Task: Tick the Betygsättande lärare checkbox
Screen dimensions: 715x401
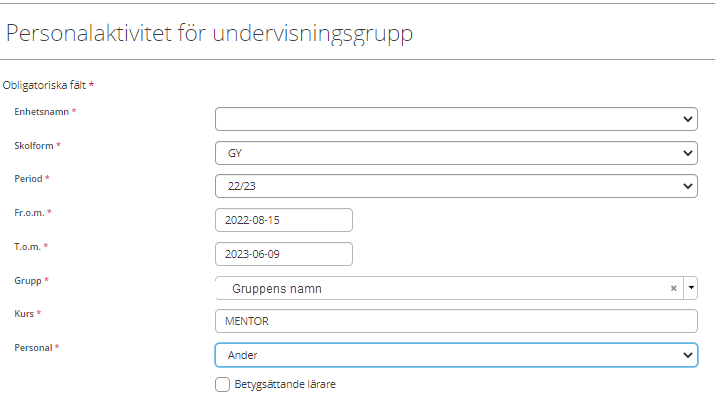Action: [x=223, y=385]
